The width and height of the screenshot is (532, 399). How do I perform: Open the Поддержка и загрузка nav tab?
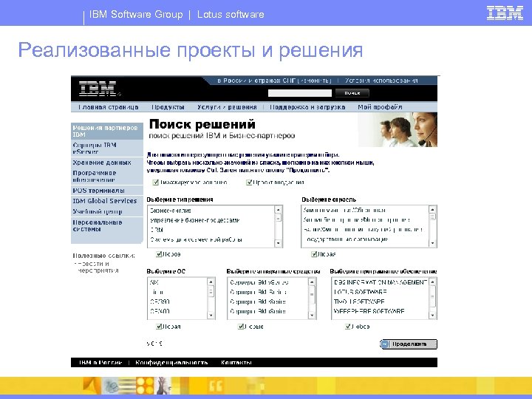[307, 107]
